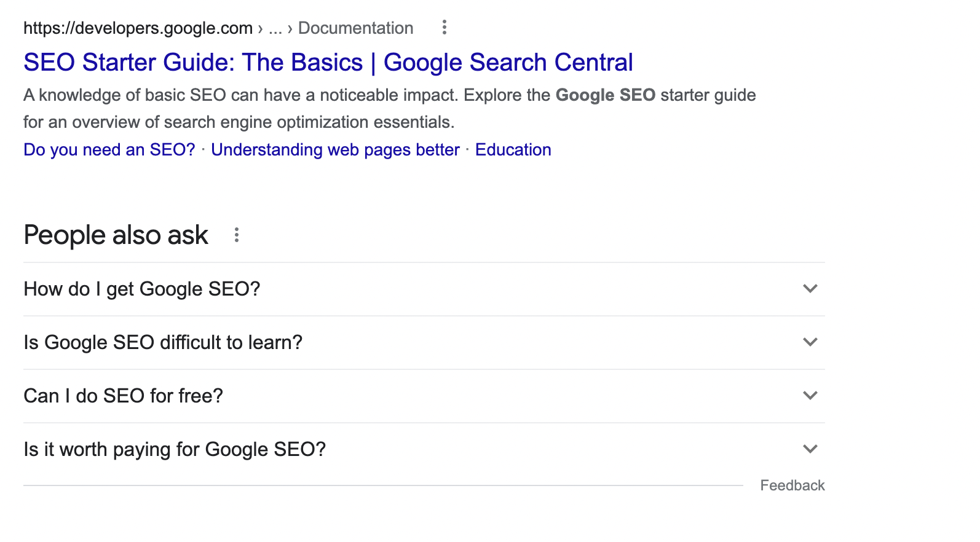Select the Documentation breadcrumb text
The image size is (980, 542).
(355, 28)
